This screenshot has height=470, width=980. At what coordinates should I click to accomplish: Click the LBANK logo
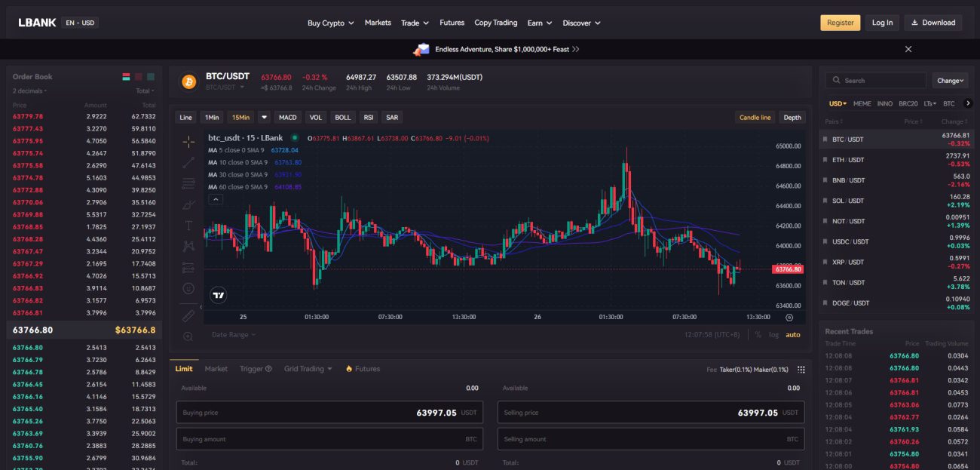pos(38,23)
